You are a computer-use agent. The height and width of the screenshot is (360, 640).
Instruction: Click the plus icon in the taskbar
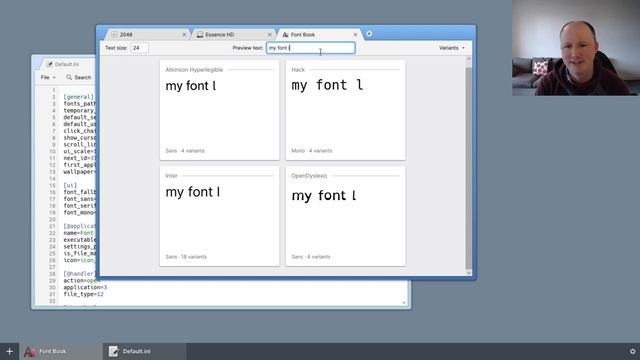pyautogui.click(x=9, y=351)
